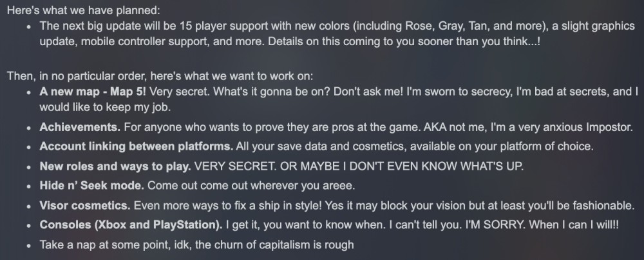Click the bold 'Hide n' Seek mode.' text

[91, 186]
